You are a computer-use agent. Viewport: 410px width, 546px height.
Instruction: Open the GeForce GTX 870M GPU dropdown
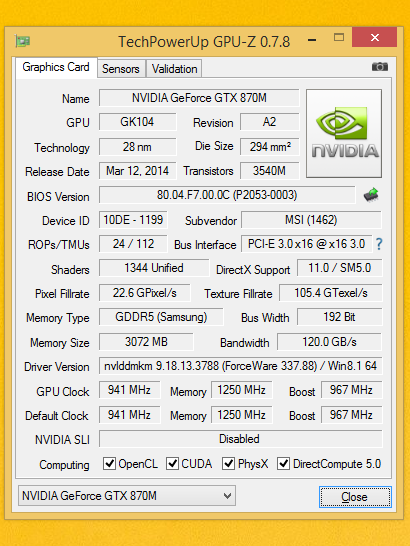pyautogui.click(x=127, y=496)
